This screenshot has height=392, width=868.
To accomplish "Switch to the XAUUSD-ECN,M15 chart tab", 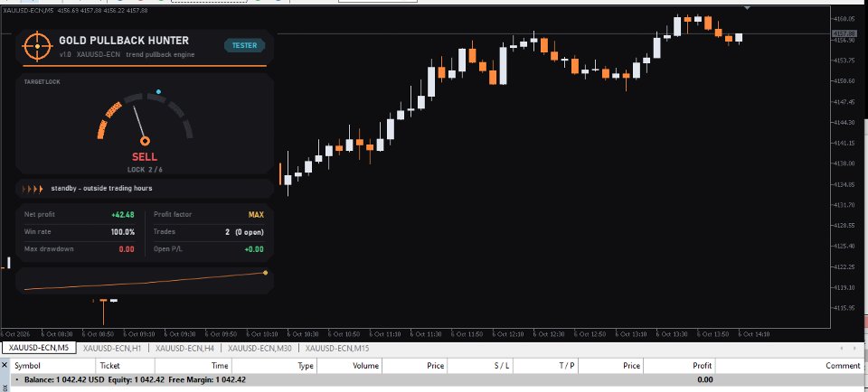I will click(x=337, y=349).
